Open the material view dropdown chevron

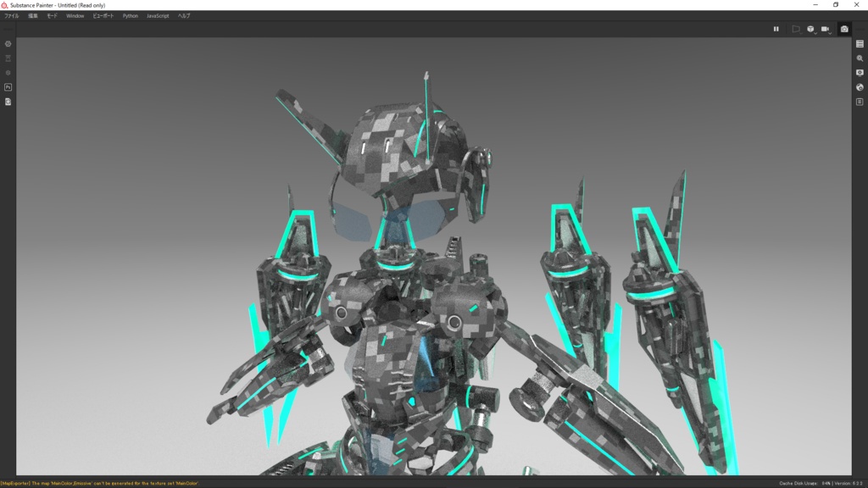(x=816, y=33)
